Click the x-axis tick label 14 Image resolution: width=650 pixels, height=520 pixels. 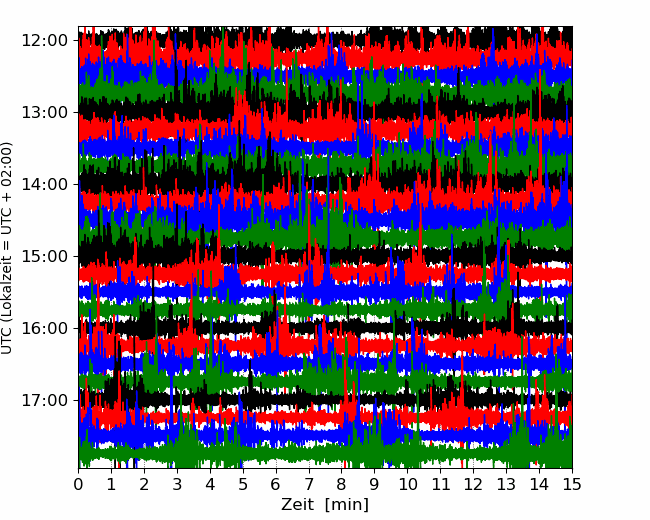coord(539,484)
